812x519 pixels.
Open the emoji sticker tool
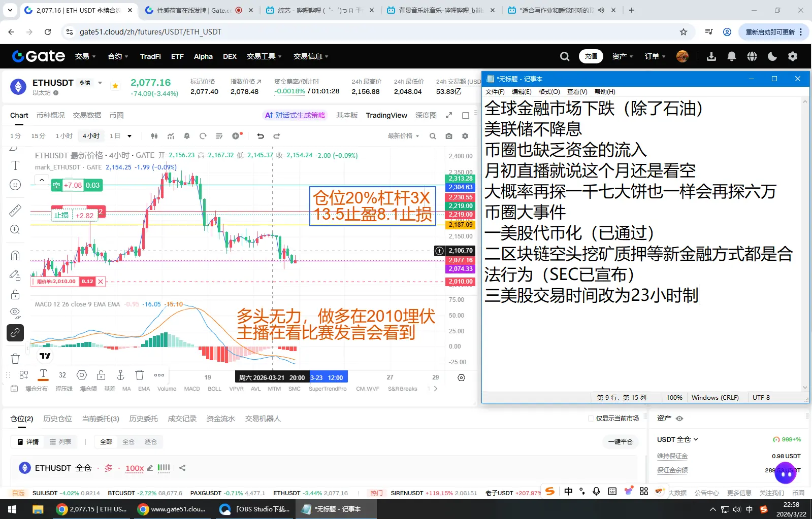pos(15,185)
